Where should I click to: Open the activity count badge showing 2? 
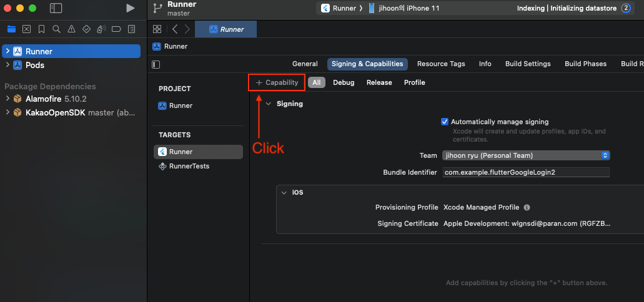coord(626,8)
